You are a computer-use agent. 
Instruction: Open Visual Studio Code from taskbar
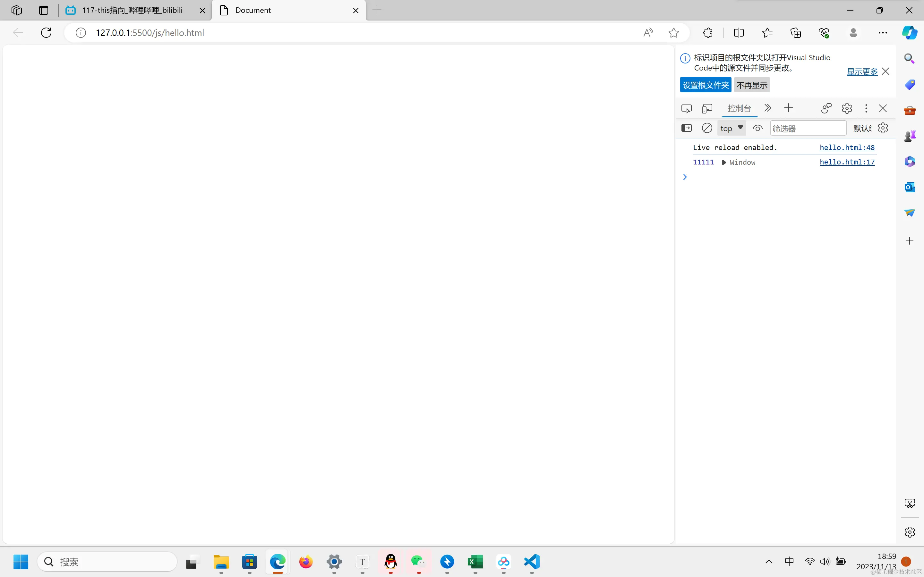point(532,562)
